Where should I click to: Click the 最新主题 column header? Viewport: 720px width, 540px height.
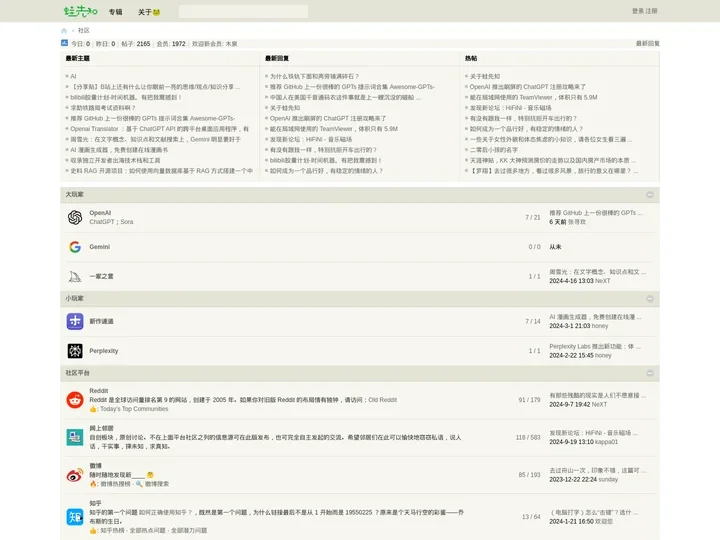(78, 58)
